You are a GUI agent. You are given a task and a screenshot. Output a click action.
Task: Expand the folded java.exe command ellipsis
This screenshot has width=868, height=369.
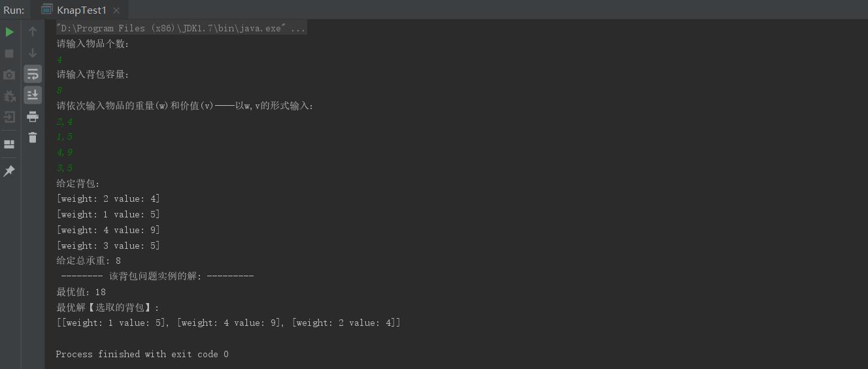298,28
